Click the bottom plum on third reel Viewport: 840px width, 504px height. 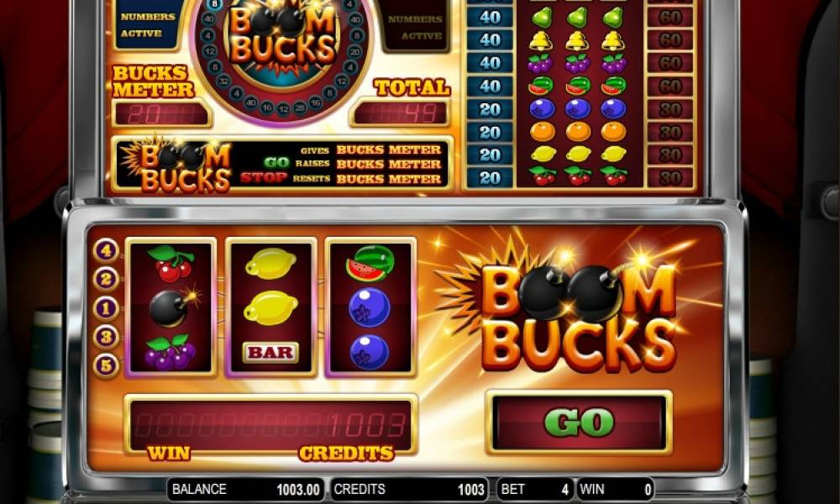(369, 352)
